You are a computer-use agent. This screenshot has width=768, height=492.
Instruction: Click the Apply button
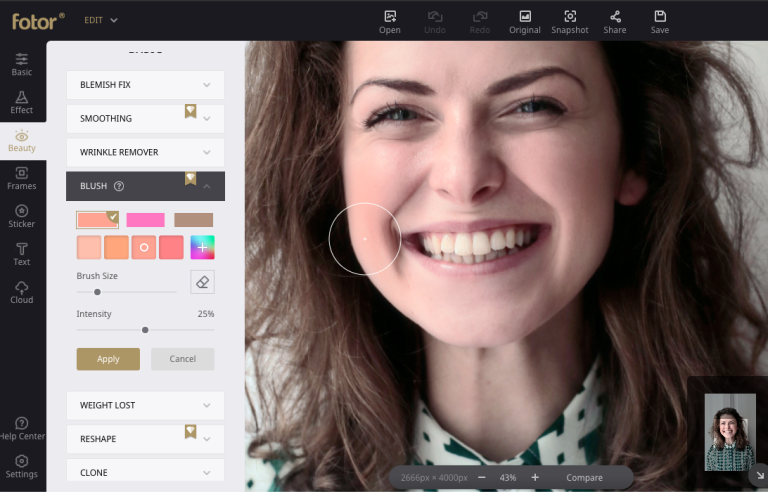click(x=108, y=359)
